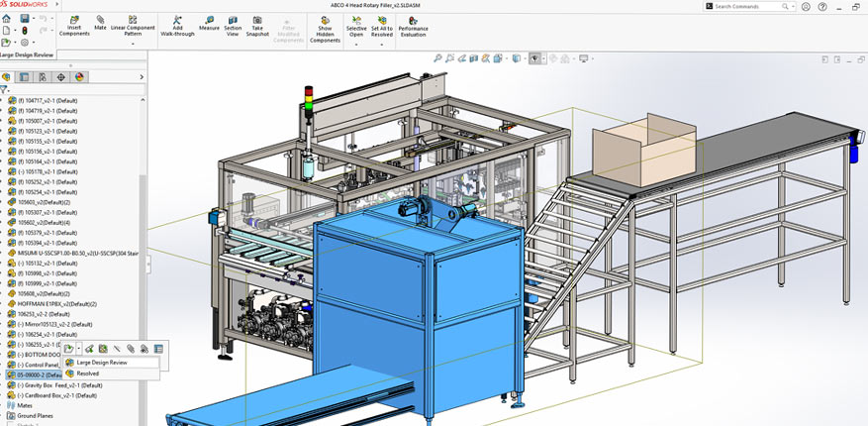Choose Resolved from the popup menu
The width and height of the screenshot is (868, 426).
click(x=88, y=373)
